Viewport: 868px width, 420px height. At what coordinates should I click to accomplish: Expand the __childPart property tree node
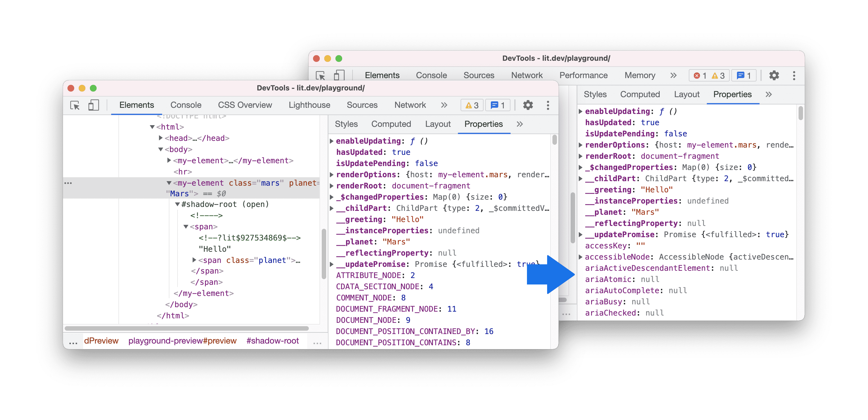tap(333, 207)
